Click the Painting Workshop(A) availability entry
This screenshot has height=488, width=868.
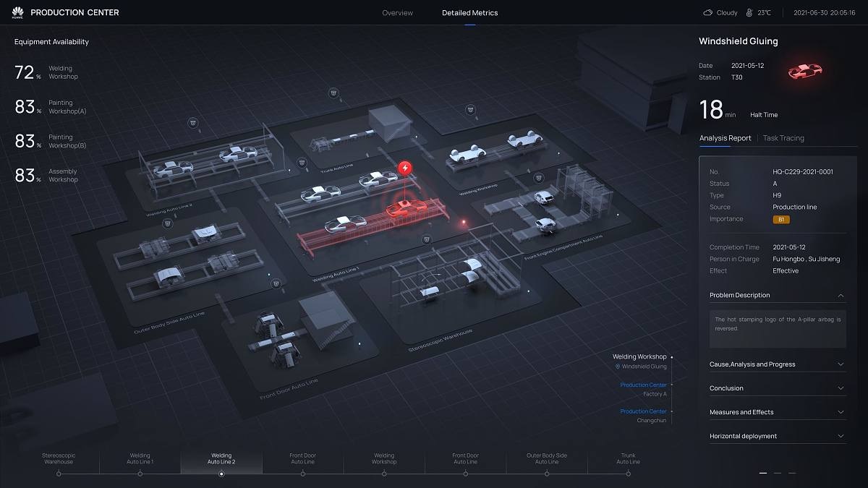pyautogui.click(x=51, y=107)
